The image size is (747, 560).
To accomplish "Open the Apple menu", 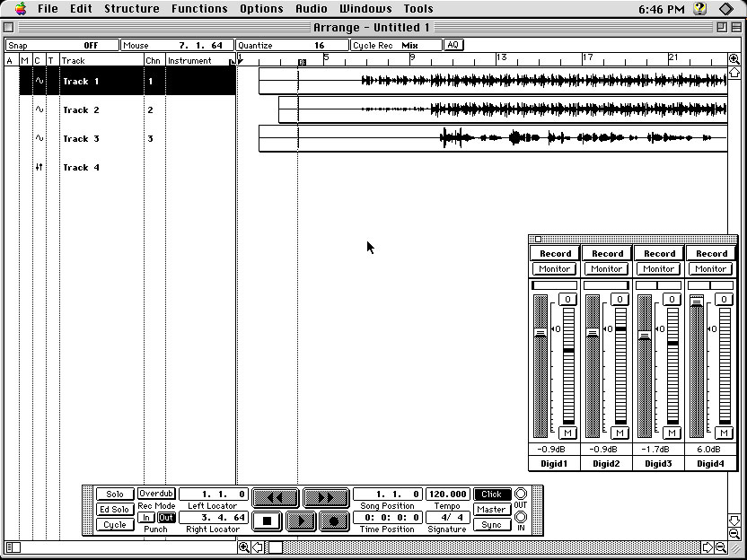I will tap(20, 9).
